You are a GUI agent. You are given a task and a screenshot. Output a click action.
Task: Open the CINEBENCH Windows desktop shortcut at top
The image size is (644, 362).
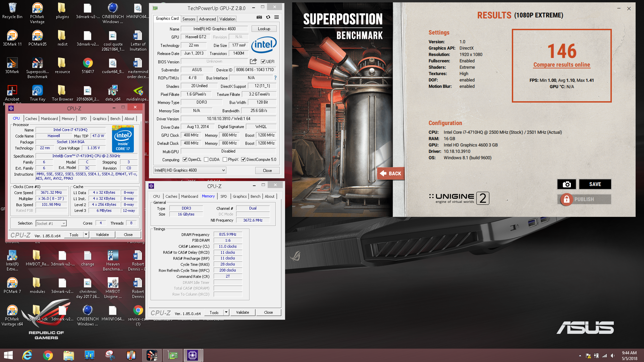coord(113,13)
